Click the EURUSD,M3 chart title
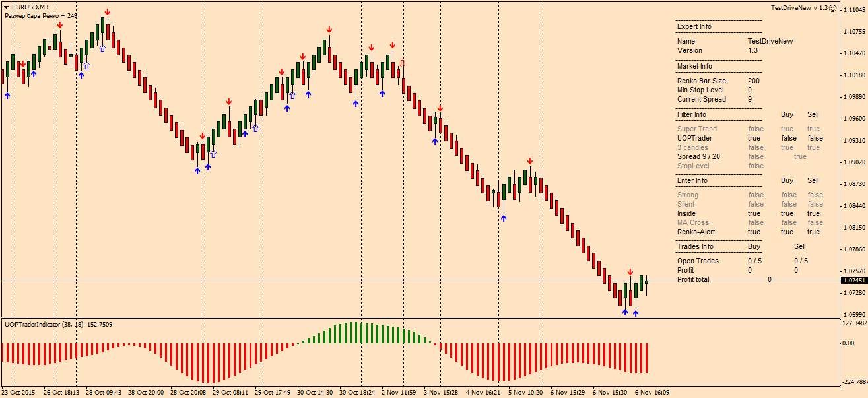Viewport: 868px width, 398px height. click(30, 7)
